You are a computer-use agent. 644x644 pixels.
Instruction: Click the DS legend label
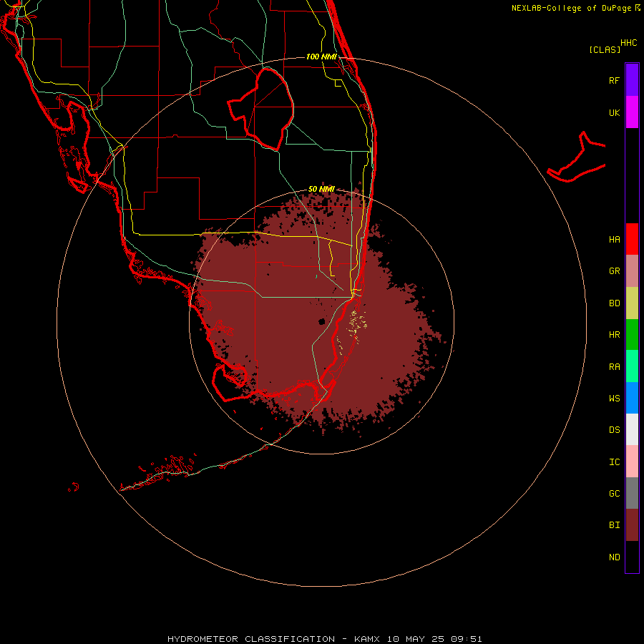point(614,430)
